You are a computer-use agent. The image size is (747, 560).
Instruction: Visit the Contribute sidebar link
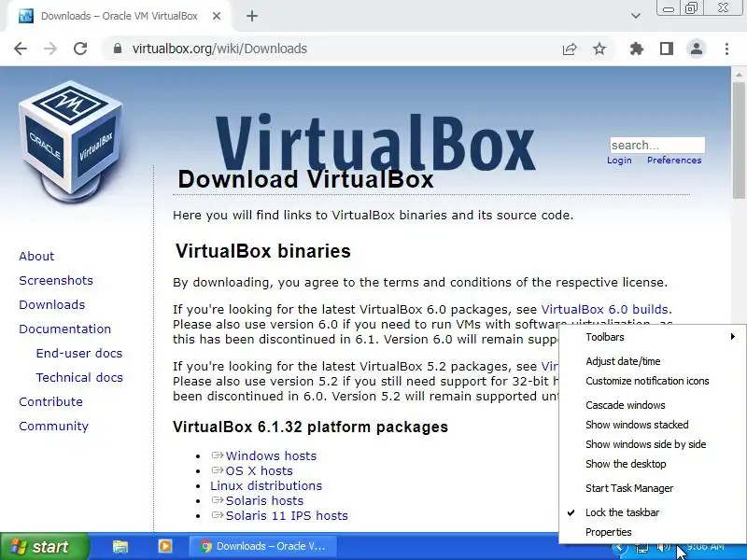coord(50,402)
